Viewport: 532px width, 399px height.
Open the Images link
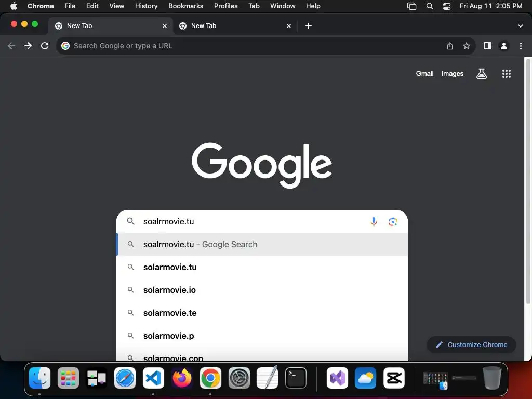click(453, 74)
